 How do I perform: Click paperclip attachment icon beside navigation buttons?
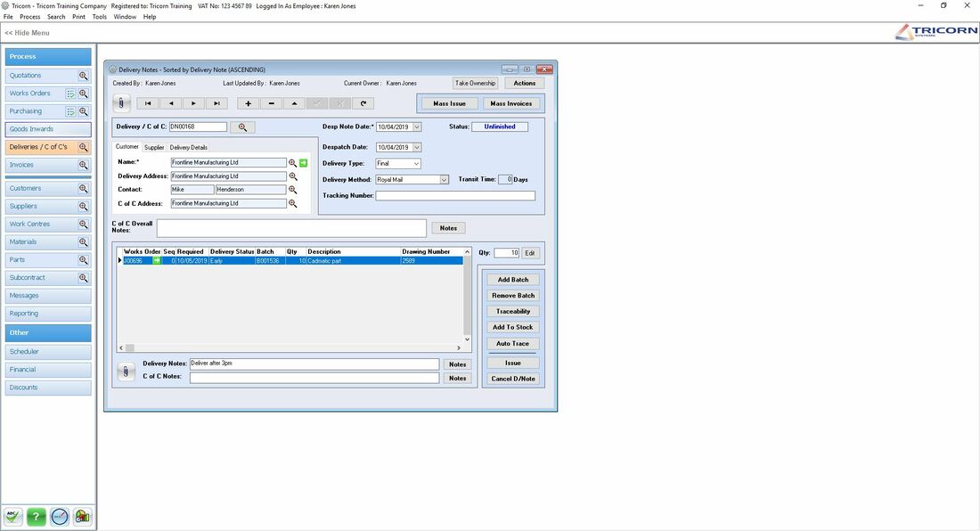click(x=121, y=103)
